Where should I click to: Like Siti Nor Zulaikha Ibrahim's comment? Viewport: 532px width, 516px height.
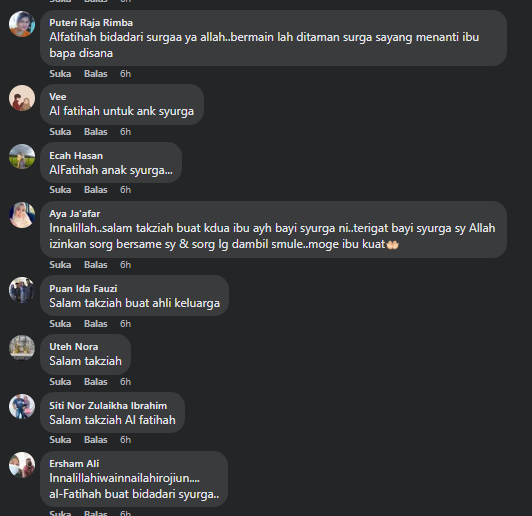(60, 440)
